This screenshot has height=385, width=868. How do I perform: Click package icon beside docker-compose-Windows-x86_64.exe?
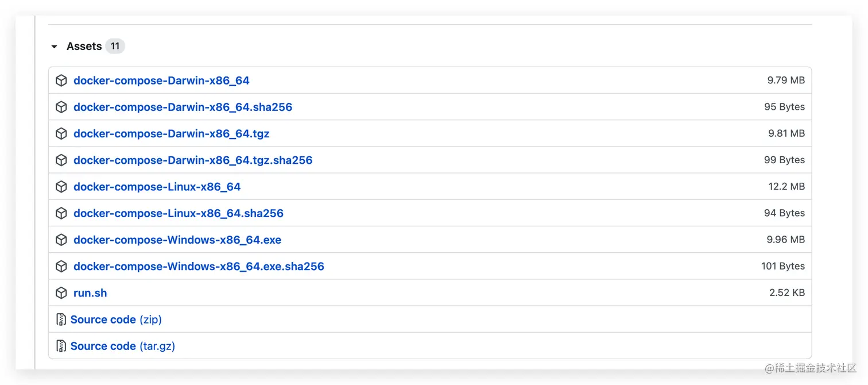[61, 240]
